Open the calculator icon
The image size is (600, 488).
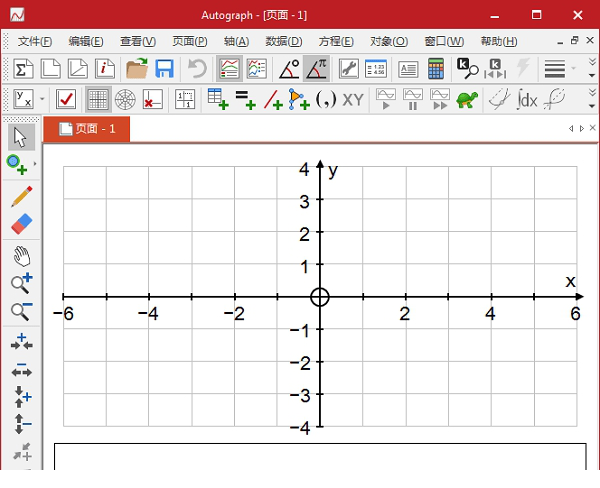pos(436,69)
